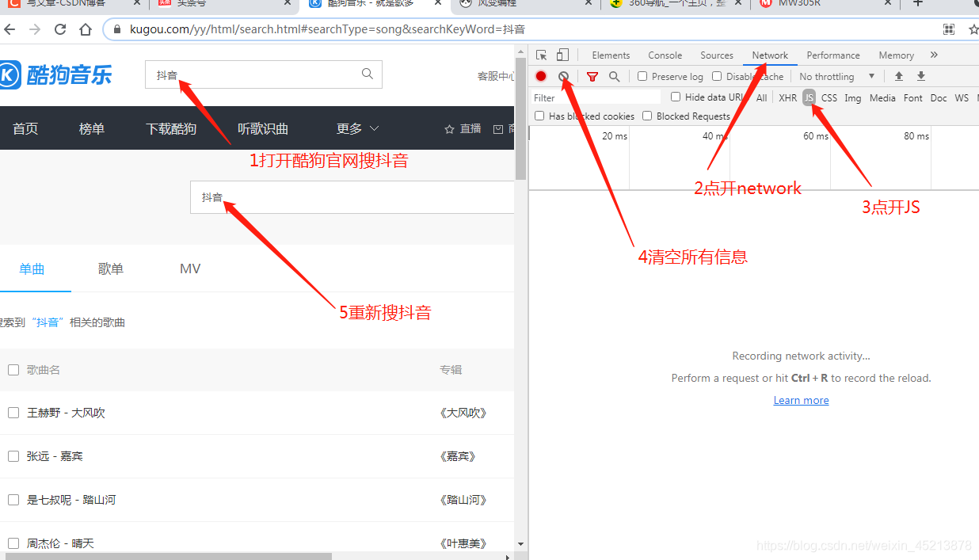Filter requests by WS type
This screenshot has width=979, height=560.
pyautogui.click(x=962, y=97)
